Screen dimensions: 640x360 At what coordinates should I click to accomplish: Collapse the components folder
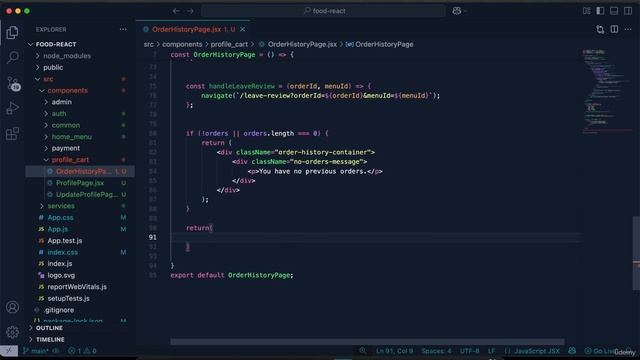(x=80, y=91)
